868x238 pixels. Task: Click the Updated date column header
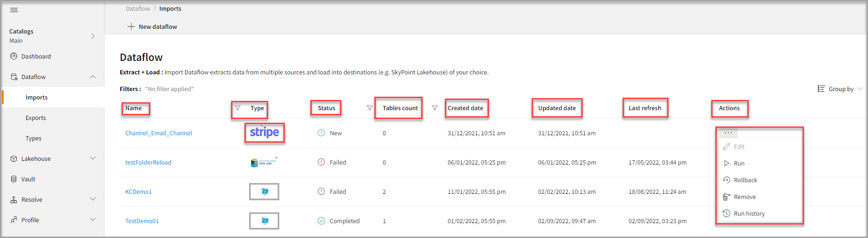[x=557, y=108]
